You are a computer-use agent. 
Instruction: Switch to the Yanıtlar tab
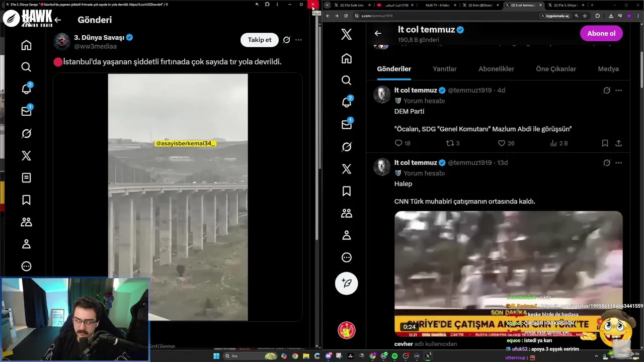[x=445, y=69]
